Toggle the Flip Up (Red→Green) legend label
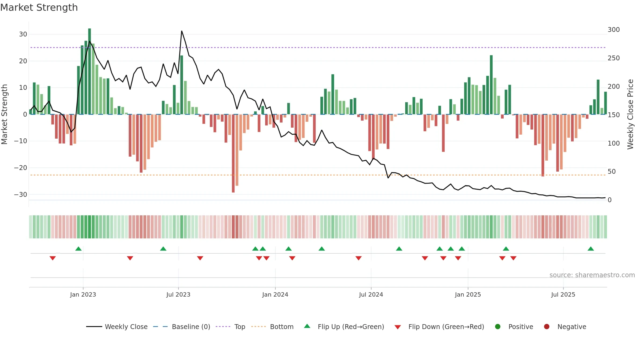Screen dimensions: 644x362 click(x=351, y=327)
